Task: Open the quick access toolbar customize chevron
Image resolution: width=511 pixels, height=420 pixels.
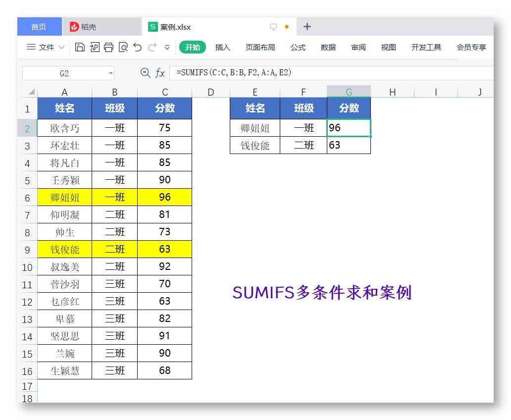Action: [167, 47]
